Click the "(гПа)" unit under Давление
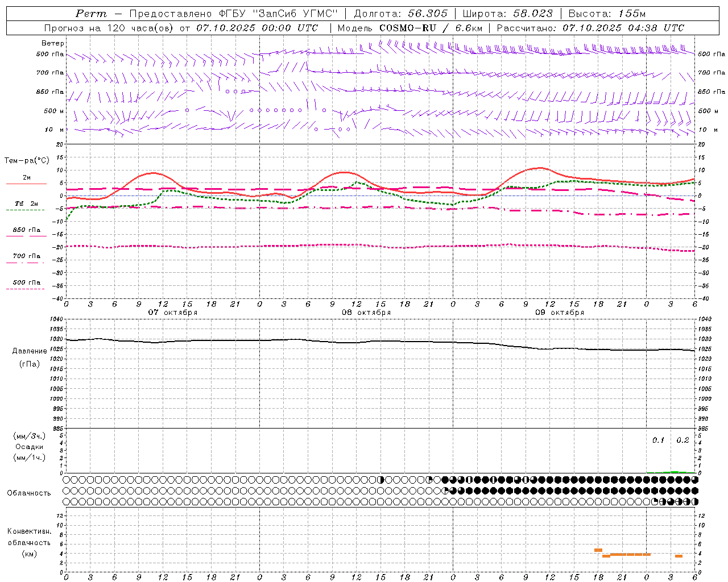 (30, 364)
